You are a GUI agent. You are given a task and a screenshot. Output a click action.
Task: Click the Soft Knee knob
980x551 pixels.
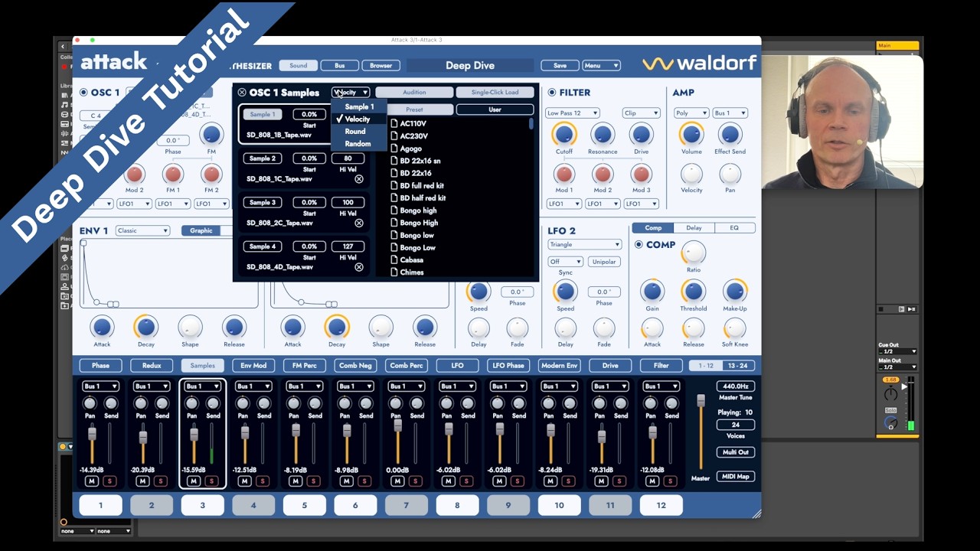734,328
